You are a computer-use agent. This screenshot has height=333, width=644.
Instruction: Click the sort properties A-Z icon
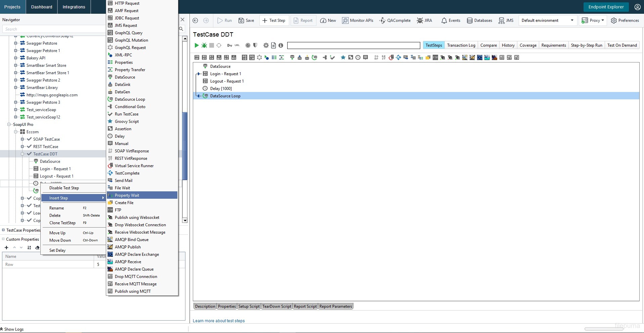pos(29,248)
